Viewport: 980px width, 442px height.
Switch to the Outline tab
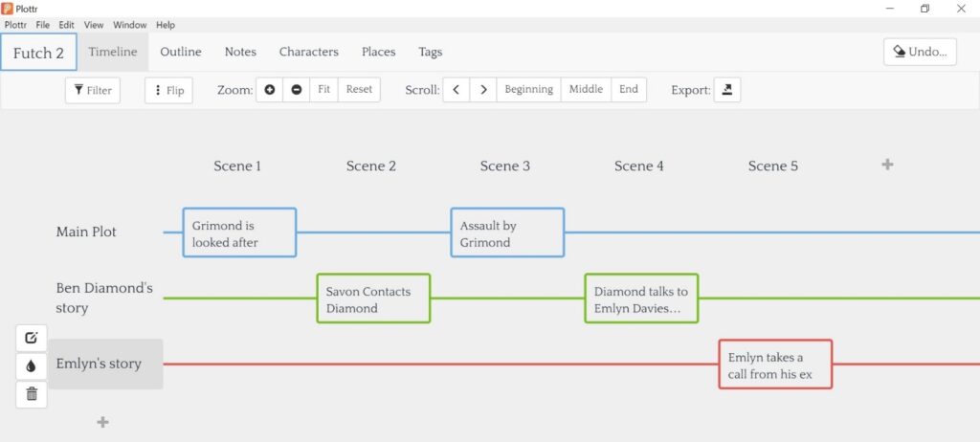point(180,52)
